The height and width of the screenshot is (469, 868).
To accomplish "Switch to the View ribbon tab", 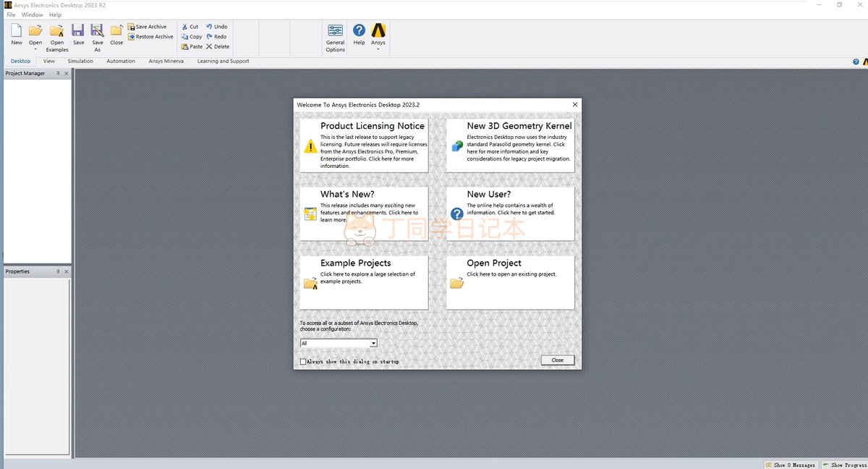I will 49,62.
